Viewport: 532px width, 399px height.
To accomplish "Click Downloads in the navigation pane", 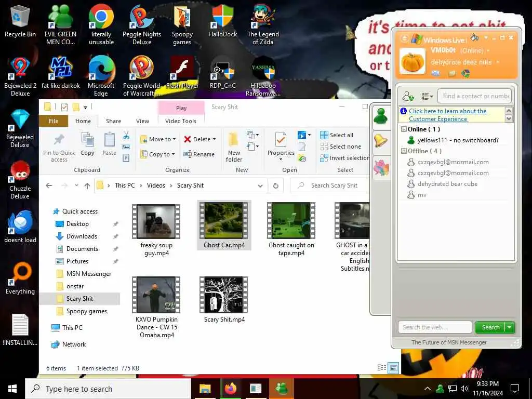I will click(82, 236).
